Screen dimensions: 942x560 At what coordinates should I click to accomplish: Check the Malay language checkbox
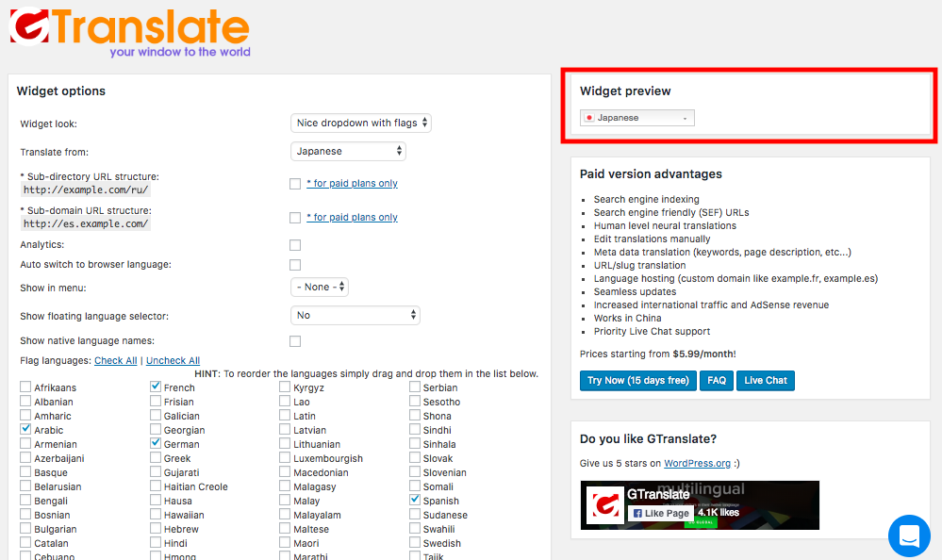pos(285,500)
